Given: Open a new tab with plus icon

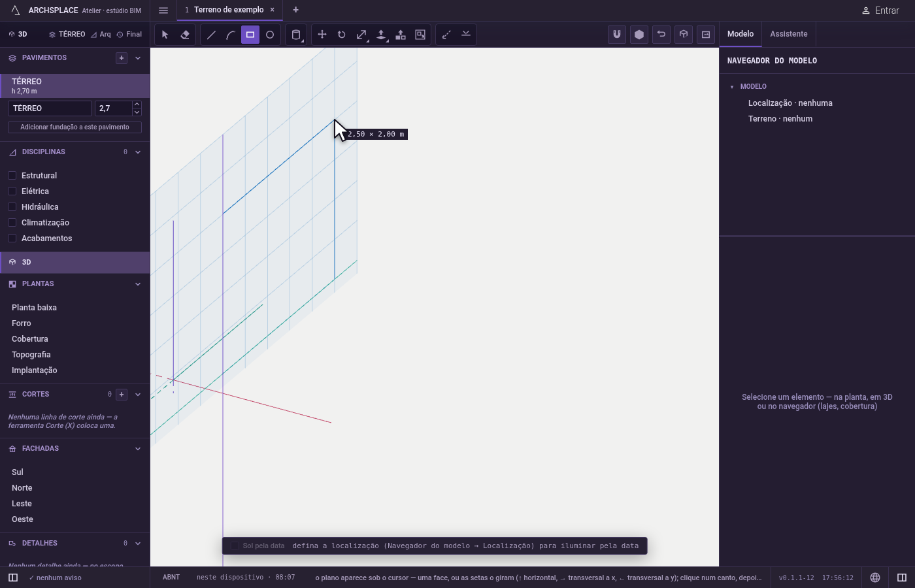Looking at the screenshot, I should [x=295, y=10].
